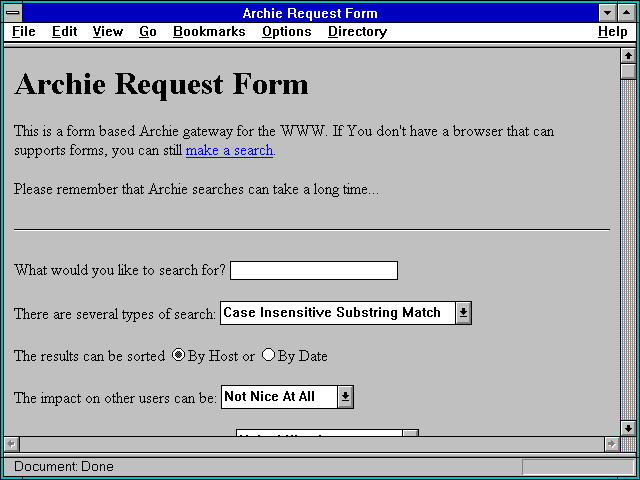The height and width of the screenshot is (480, 640).
Task: Open the window control menu box
Action: point(13,13)
